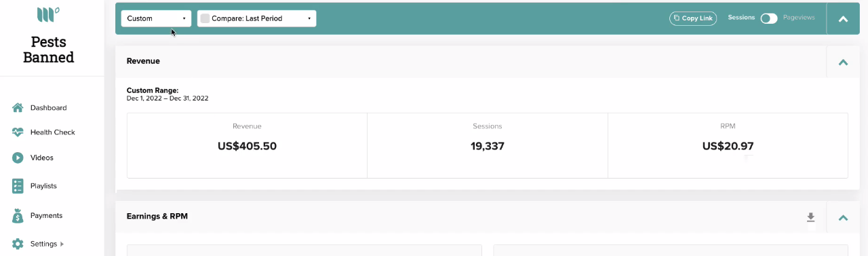Image resolution: width=868 pixels, height=256 pixels.
Task: Open the Compare: Last Period dropdown
Action: click(256, 18)
